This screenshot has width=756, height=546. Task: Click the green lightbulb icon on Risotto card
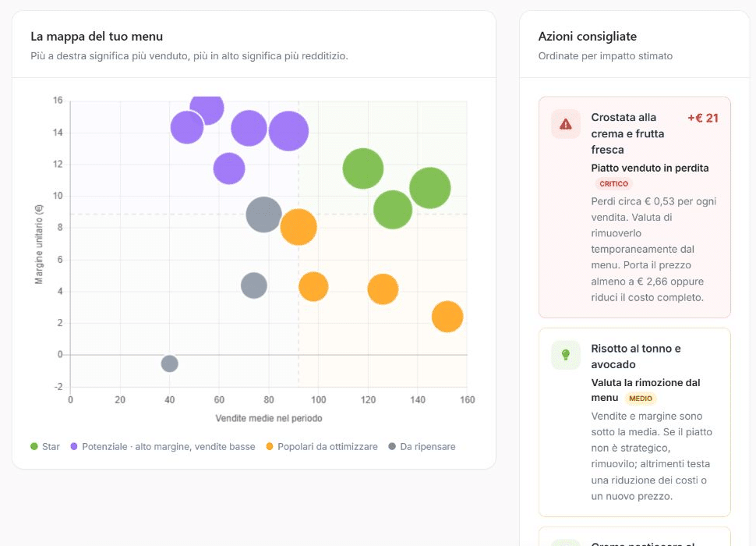click(566, 355)
